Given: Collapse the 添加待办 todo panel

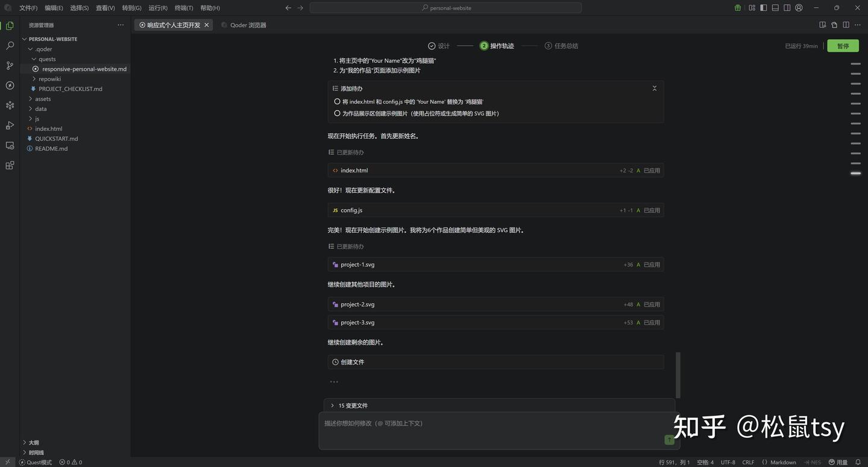Looking at the screenshot, I should click(x=654, y=89).
